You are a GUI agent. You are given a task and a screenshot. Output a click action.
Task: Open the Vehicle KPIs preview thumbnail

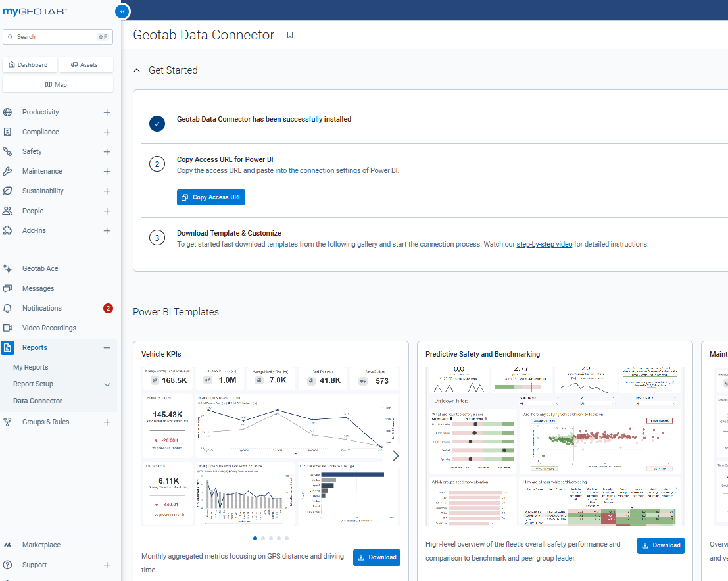(271, 446)
